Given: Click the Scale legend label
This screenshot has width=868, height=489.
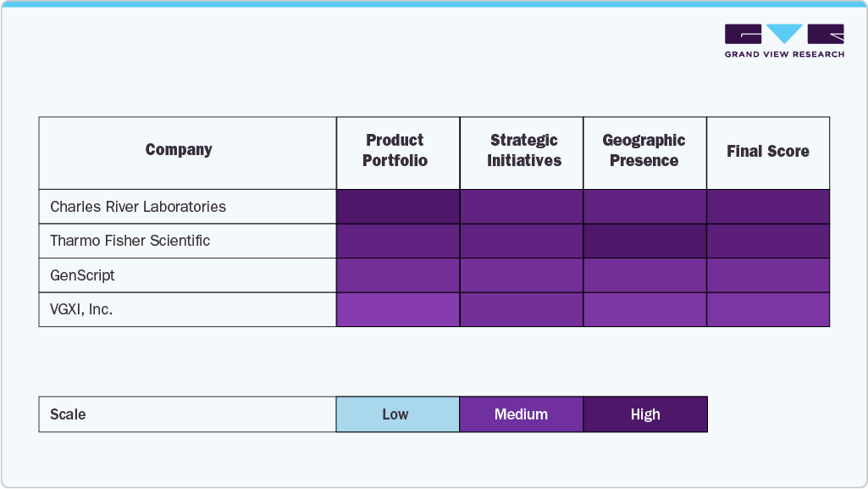Looking at the screenshot, I should click(68, 414).
